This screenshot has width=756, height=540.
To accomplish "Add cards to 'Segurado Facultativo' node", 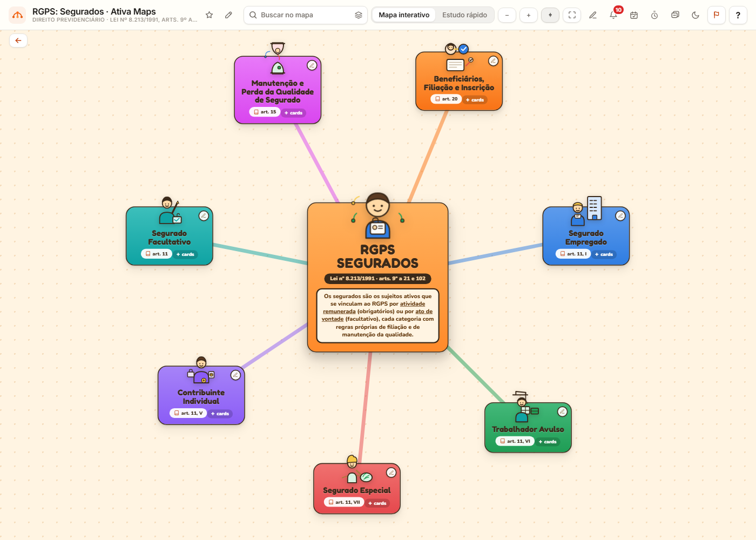I will point(185,254).
